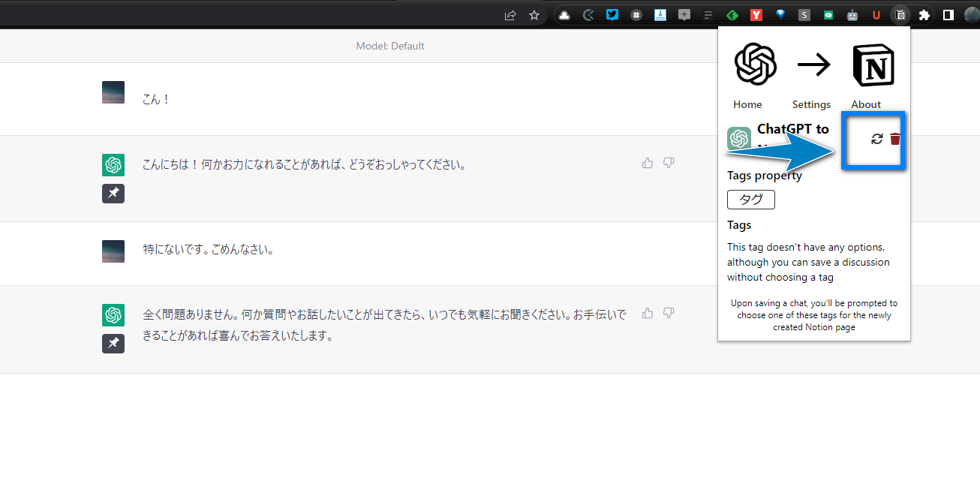980x478 pixels.
Task: Open the green Feedly extension
Action: pyautogui.click(x=732, y=14)
